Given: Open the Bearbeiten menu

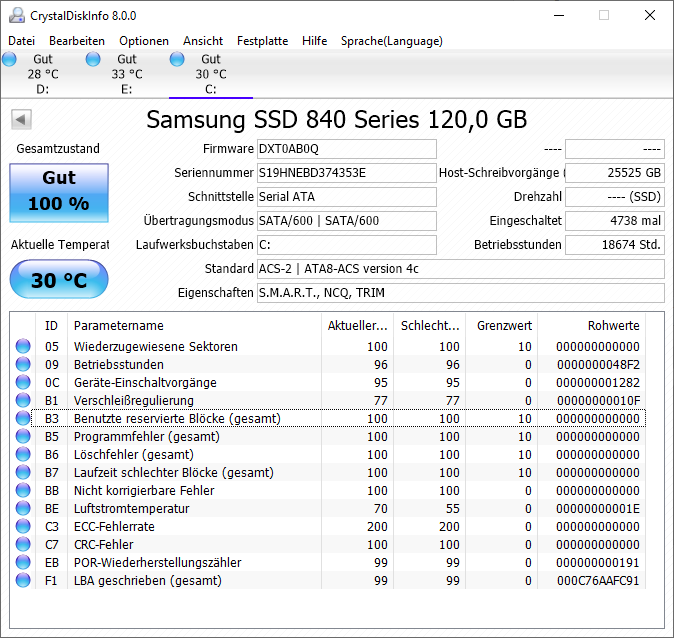Looking at the screenshot, I should click(x=77, y=41).
